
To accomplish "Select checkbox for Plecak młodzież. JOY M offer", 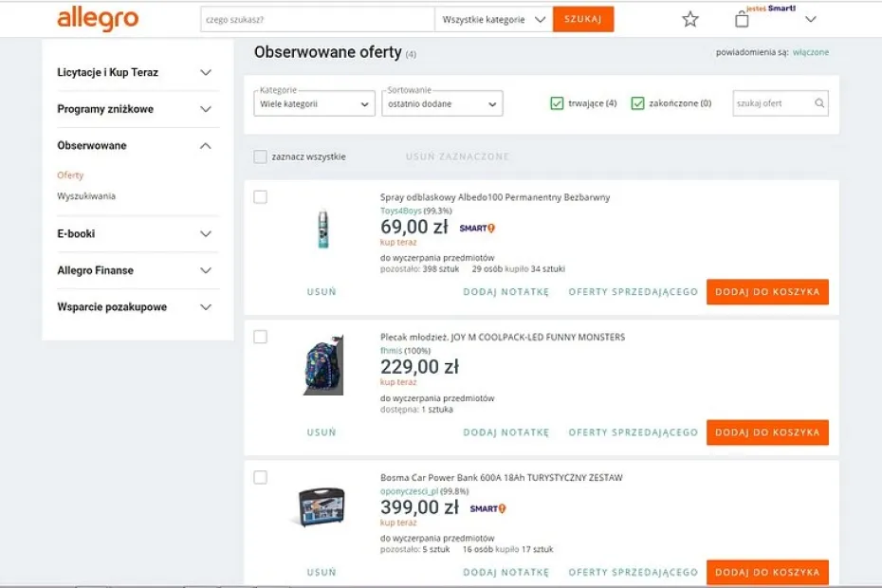I will pos(260,337).
